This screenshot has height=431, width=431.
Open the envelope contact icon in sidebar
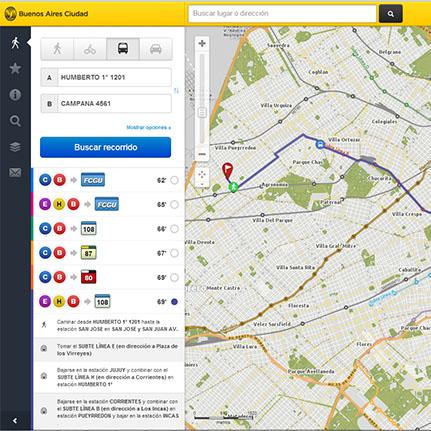[x=15, y=172]
